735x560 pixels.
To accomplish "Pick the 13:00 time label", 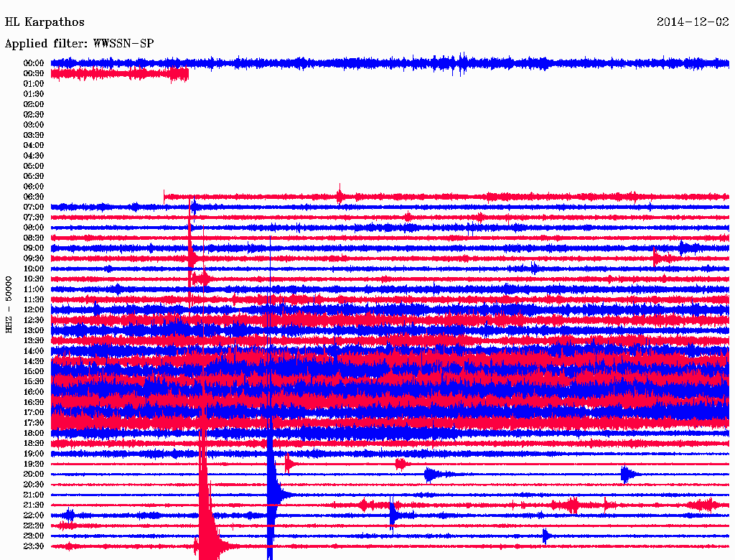I will click(x=34, y=331).
